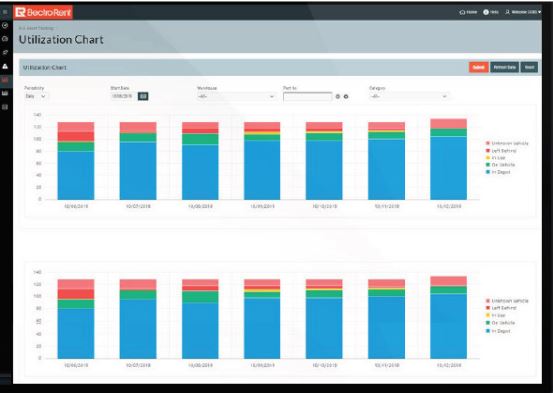553x393 pixels.
Task: Click the Refresh Data button
Action: [504, 67]
